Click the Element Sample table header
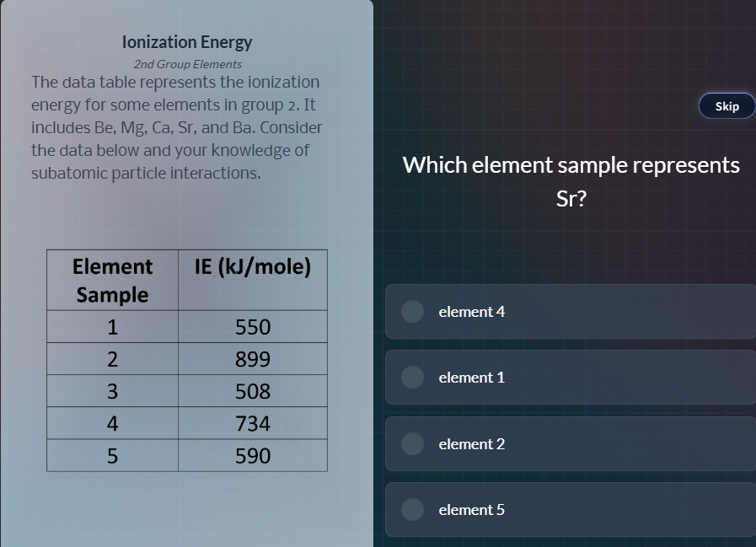Image resolution: width=756 pixels, height=547 pixels. [111, 280]
